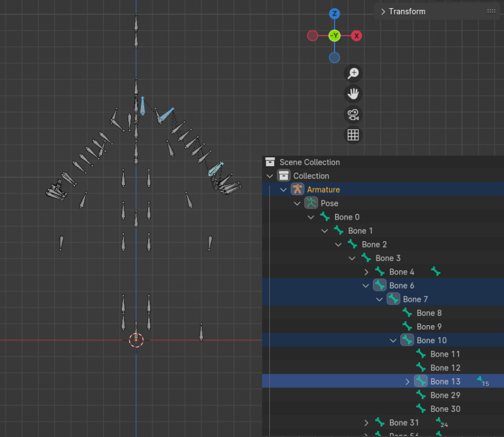Expand the Bone 4 hierarchy
The height and width of the screenshot is (437, 504).
click(x=366, y=272)
